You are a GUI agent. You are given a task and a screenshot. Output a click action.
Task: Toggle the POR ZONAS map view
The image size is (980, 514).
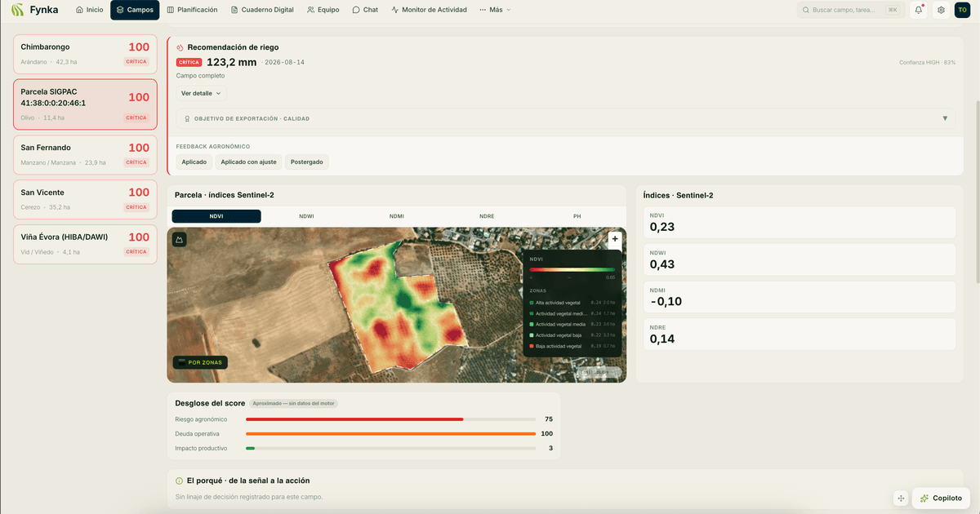point(200,362)
